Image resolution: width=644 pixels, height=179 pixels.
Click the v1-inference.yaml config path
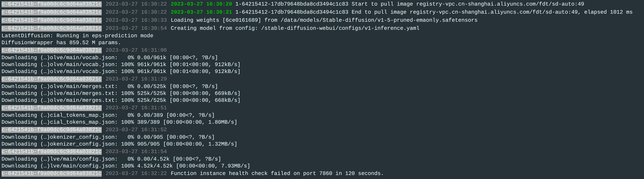[x=340, y=28]
